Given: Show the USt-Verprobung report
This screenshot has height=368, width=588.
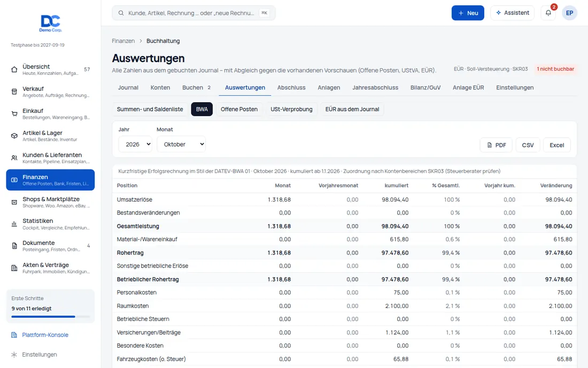Looking at the screenshot, I should pos(291,109).
